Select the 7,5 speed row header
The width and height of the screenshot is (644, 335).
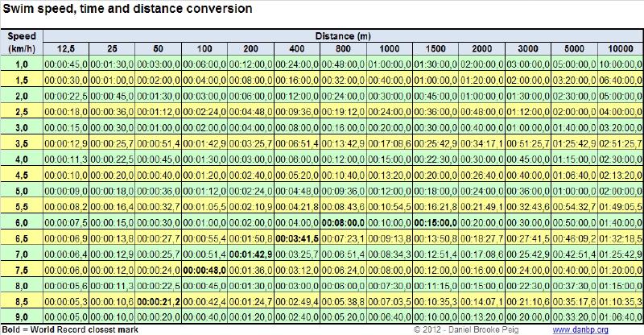click(x=22, y=270)
